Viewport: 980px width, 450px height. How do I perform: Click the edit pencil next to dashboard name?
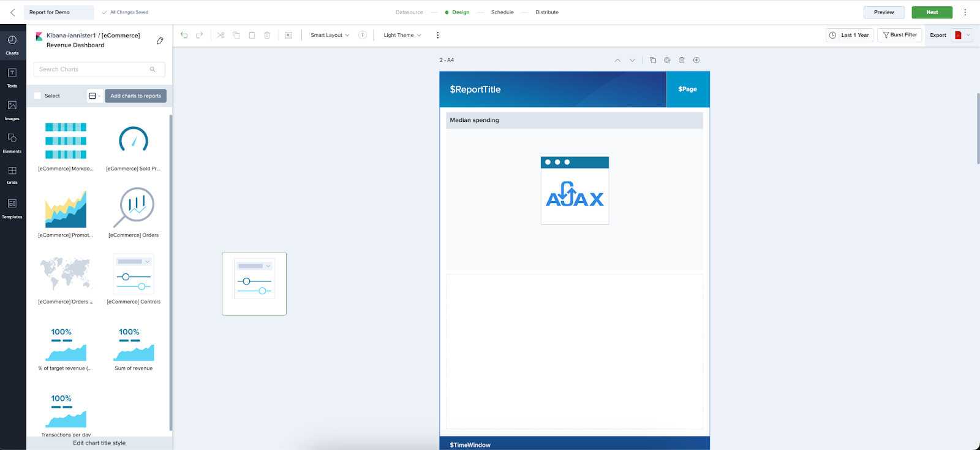(160, 40)
